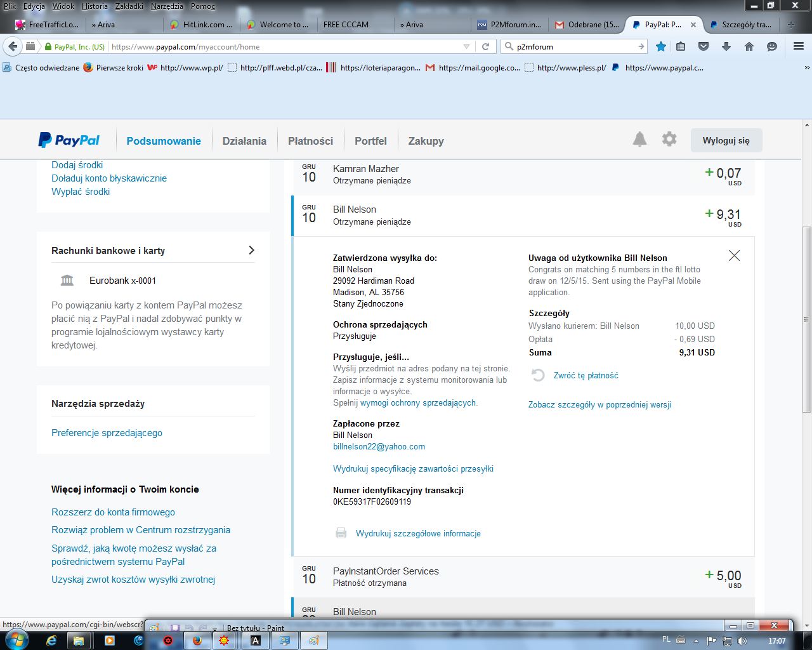
Task: Click the Wypłać środki link
Action: 81,191
